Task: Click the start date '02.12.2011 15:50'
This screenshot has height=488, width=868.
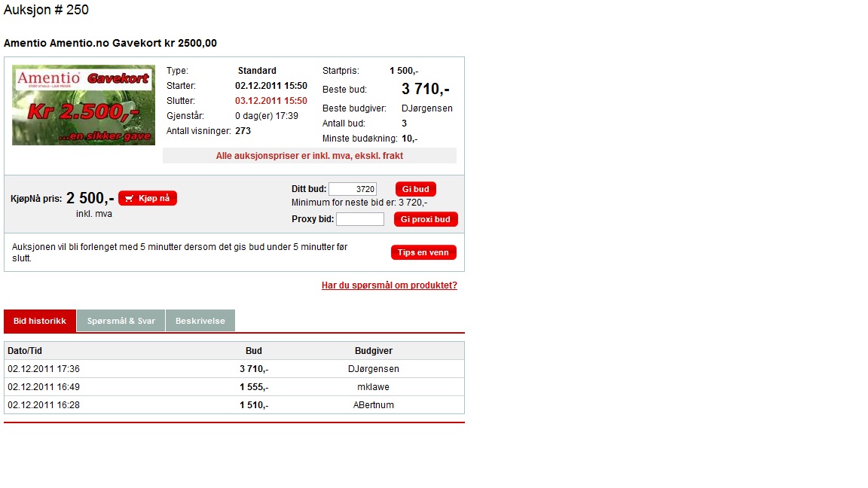Action: coord(271,86)
